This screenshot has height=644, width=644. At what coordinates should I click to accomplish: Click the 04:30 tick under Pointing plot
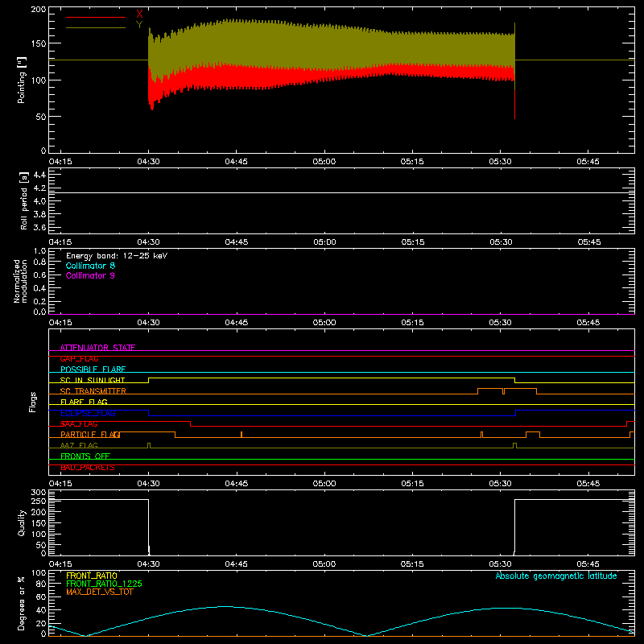(x=148, y=162)
